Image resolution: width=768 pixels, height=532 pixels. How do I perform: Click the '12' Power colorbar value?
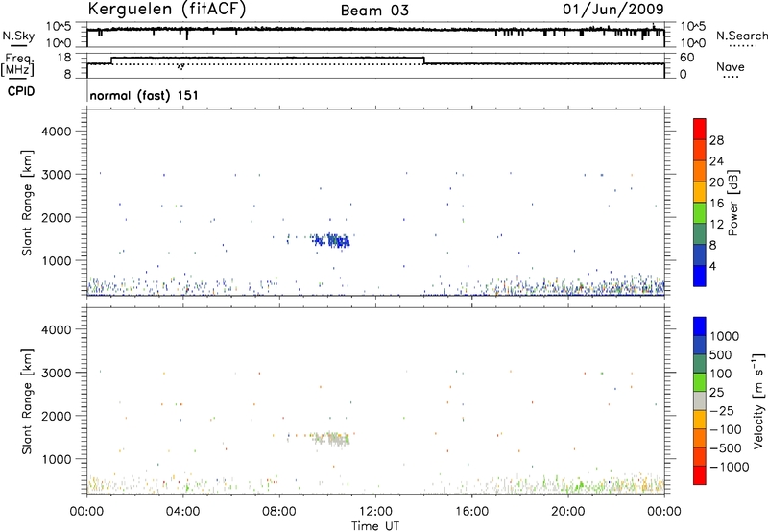tap(716, 225)
